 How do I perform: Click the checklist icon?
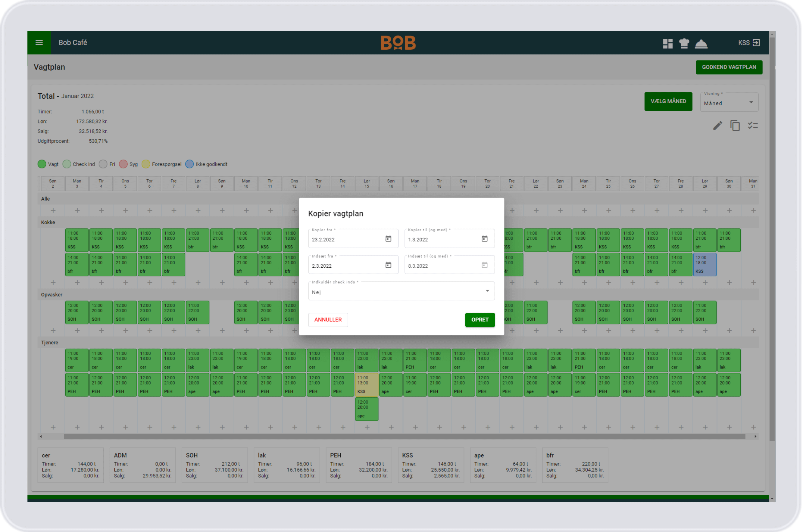point(752,126)
